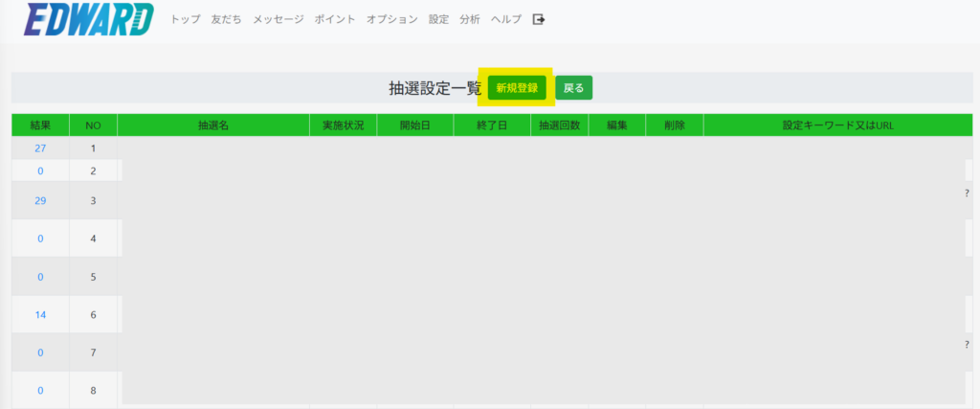This screenshot has width=980, height=409.
Task: Click the 戻る button
Action: tap(574, 88)
